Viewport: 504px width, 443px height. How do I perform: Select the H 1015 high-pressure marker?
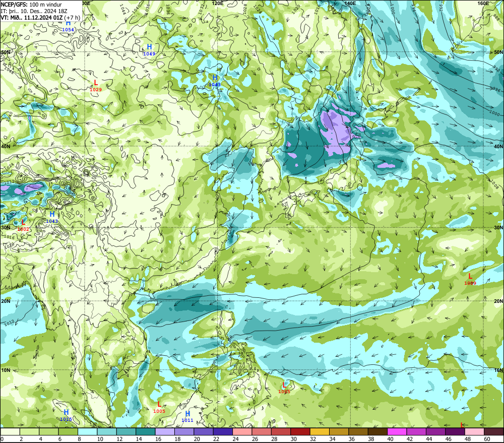click(x=66, y=416)
